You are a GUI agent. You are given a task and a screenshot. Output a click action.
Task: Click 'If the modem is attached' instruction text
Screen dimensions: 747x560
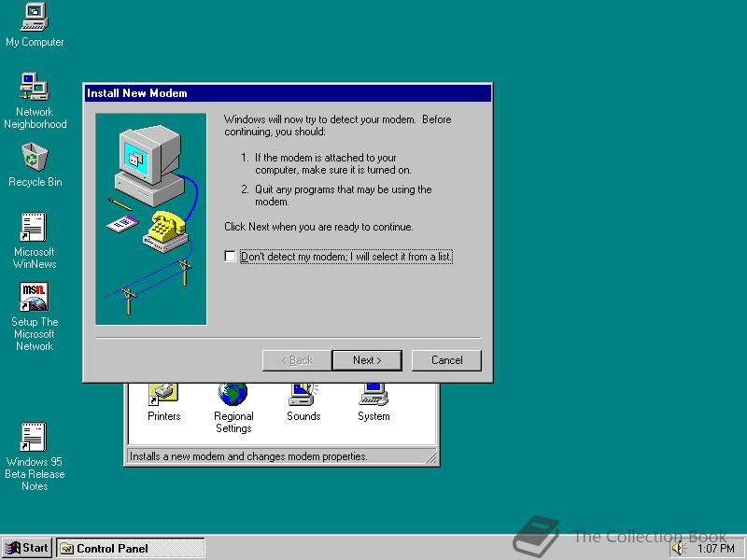[326, 163]
